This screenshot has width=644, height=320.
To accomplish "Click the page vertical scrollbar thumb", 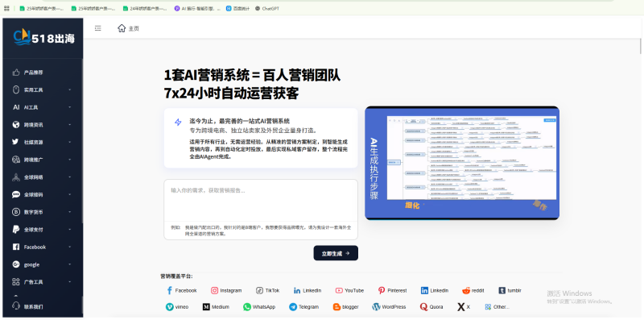I will click(x=641, y=45).
